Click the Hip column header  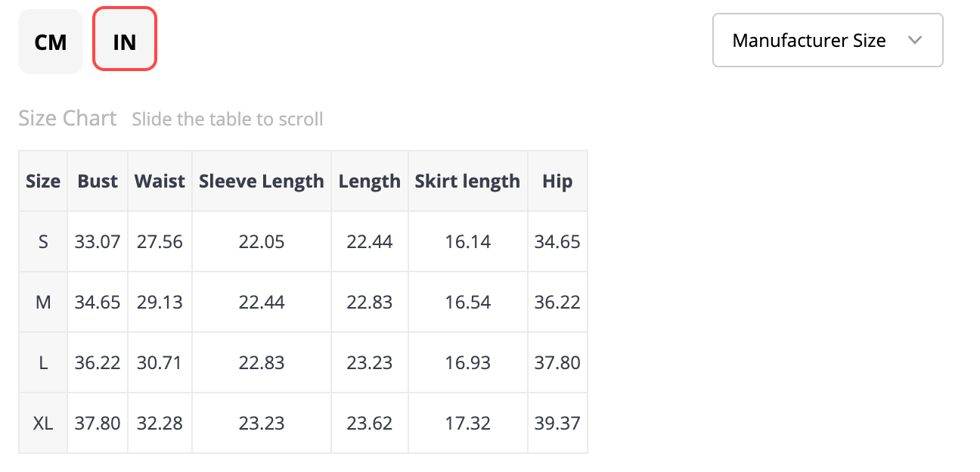point(557,181)
